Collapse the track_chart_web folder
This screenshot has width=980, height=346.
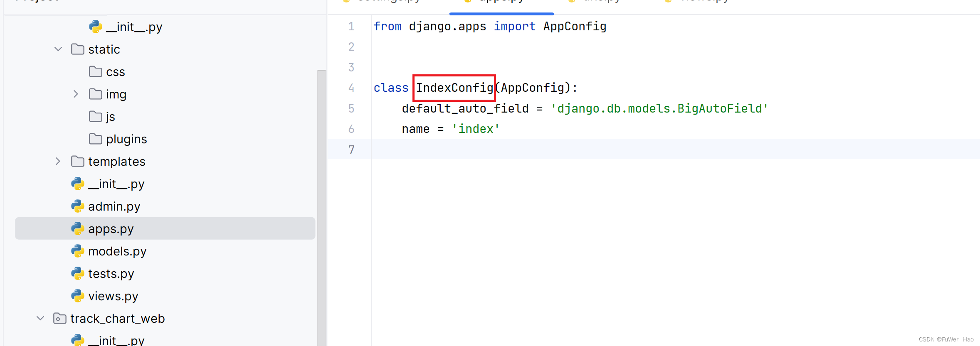pyautogui.click(x=40, y=318)
